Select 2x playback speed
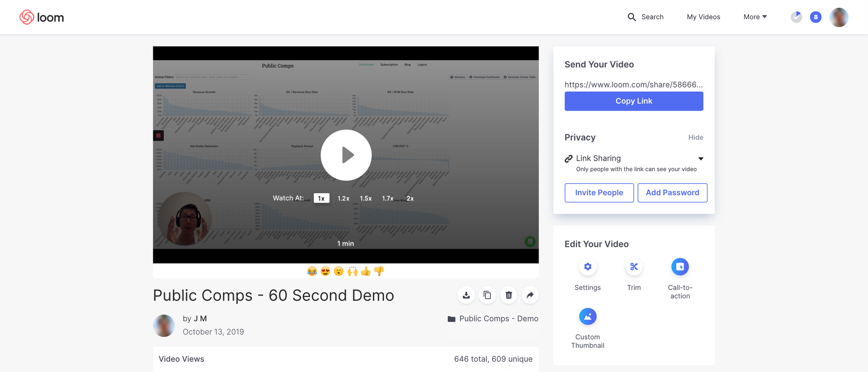The image size is (868, 372). coord(410,198)
